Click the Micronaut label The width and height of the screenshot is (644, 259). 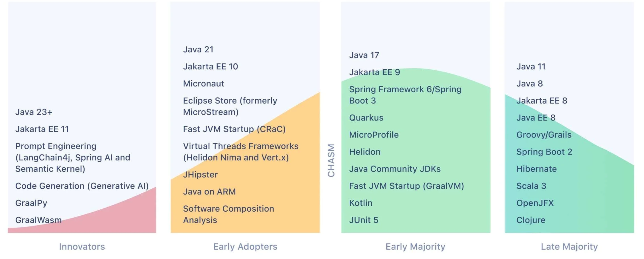click(204, 83)
